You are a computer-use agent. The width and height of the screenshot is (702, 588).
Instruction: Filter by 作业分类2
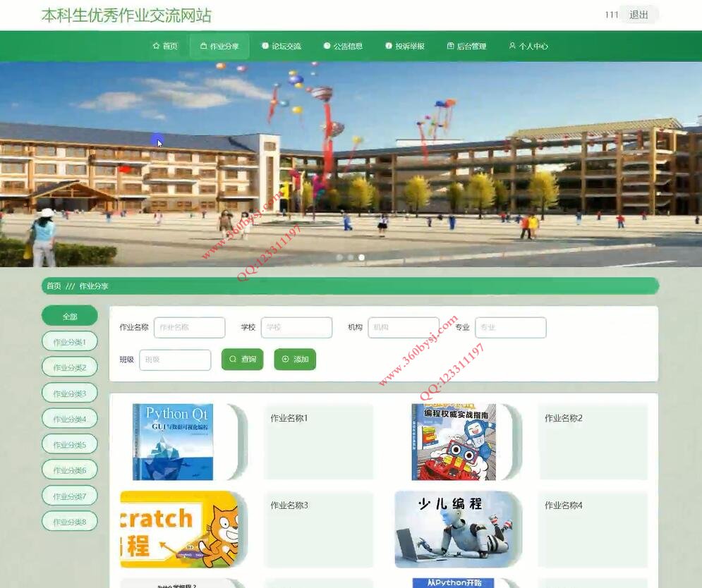(x=69, y=367)
